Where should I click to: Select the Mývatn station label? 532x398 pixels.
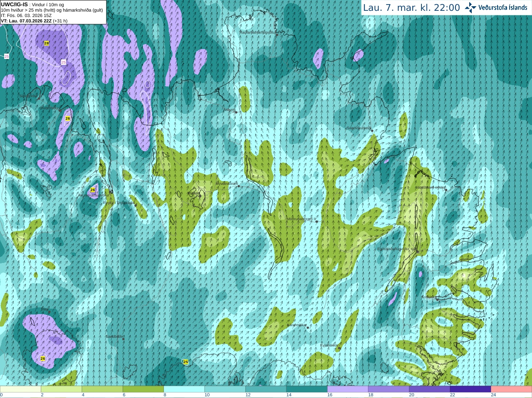click(x=193, y=193)
